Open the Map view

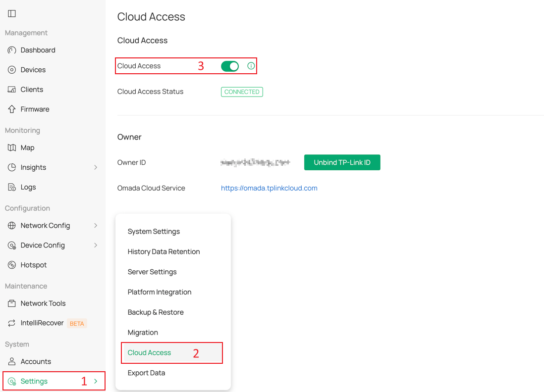pos(28,147)
